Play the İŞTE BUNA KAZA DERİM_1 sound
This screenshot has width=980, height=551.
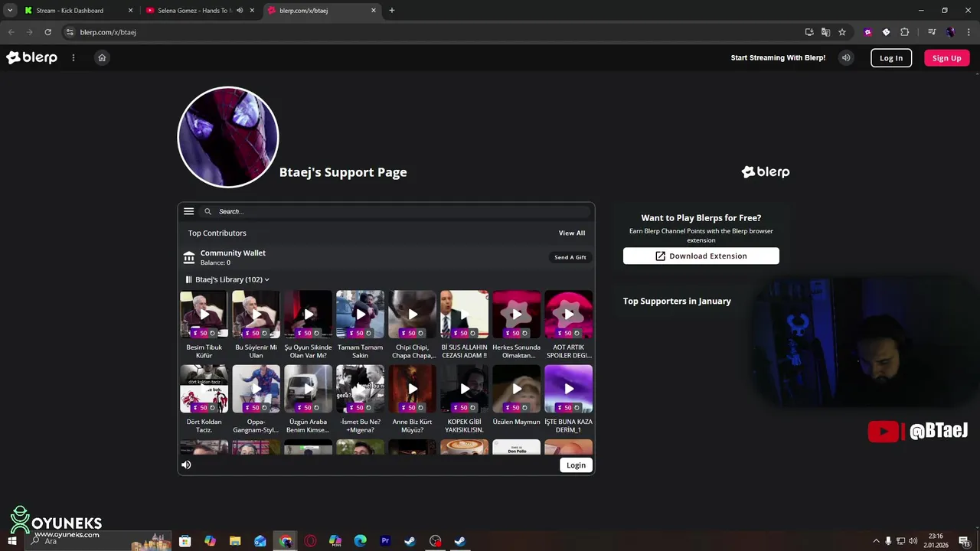pyautogui.click(x=568, y=389)
